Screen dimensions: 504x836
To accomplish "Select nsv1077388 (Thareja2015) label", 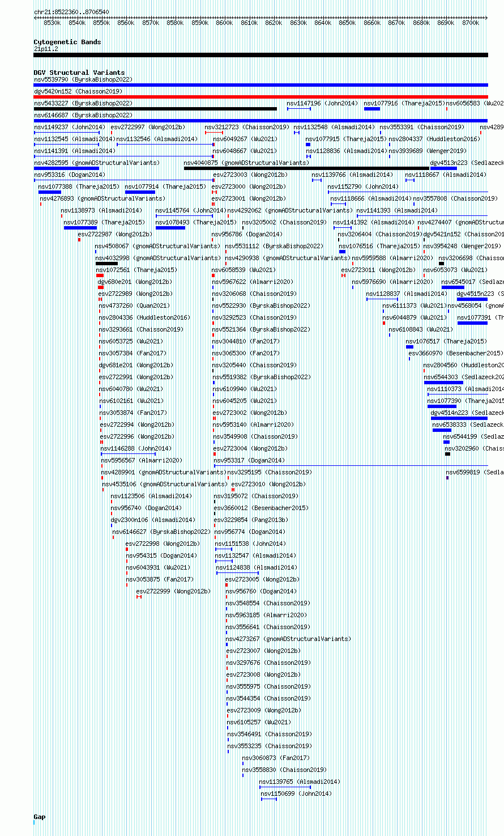I will pyautogui.click(x=79, y=186).
